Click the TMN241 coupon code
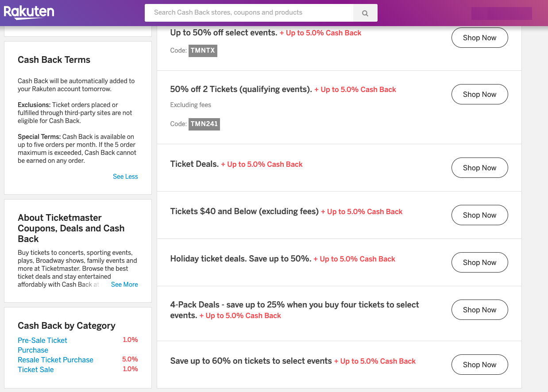Screen dimensions: 548x392 [x=204, y=124]
